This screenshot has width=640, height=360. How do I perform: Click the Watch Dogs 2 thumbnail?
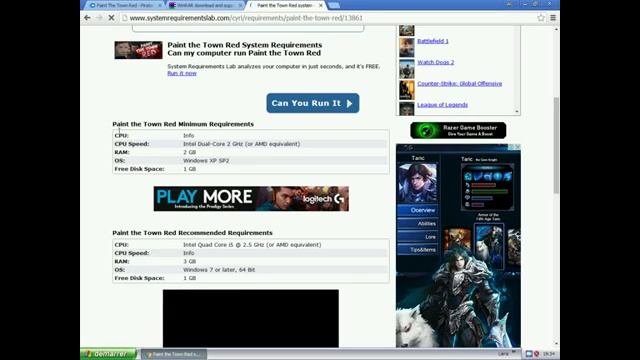coord(407,69)
